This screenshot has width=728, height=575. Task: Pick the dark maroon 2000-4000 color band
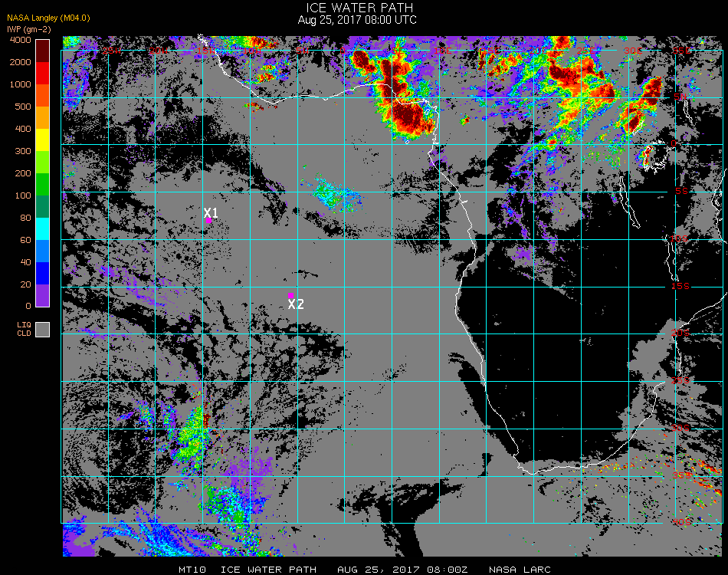pyautogui.click(x=43, y=51)
